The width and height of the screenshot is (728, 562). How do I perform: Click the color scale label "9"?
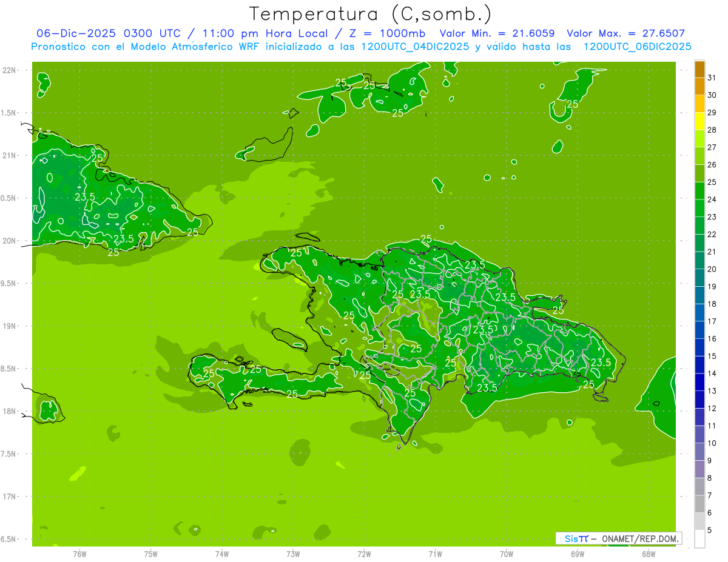point(710,461)
